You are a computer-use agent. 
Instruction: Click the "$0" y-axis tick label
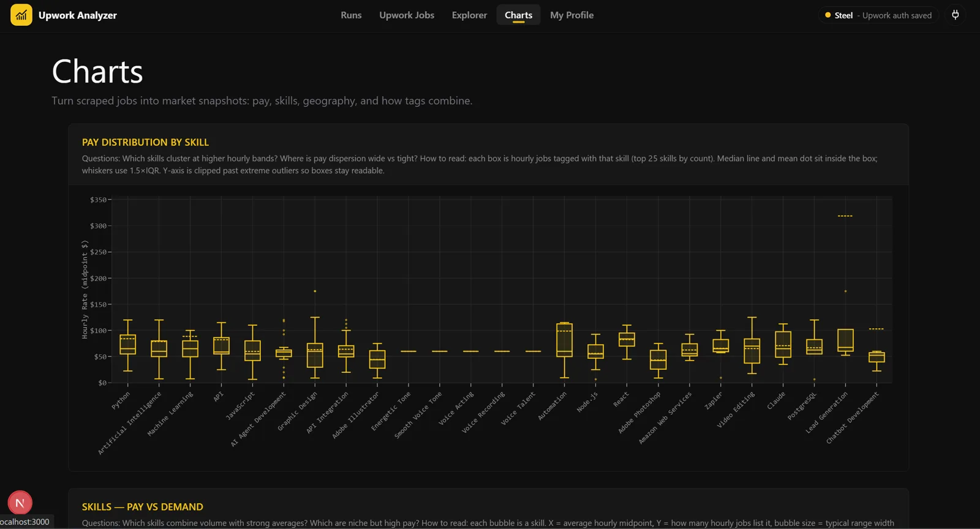tap(102, 383)
